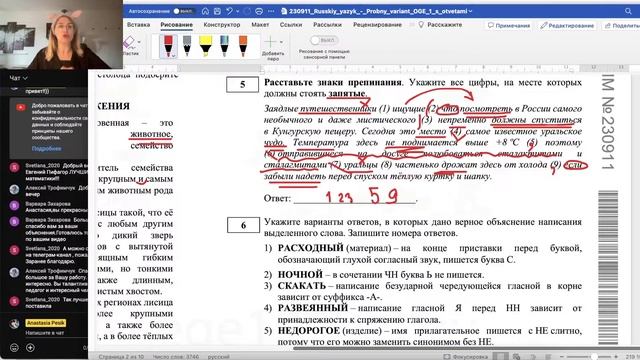Click the task number 5 box
This screenshot has width=640, height=360.
point(242,84)
